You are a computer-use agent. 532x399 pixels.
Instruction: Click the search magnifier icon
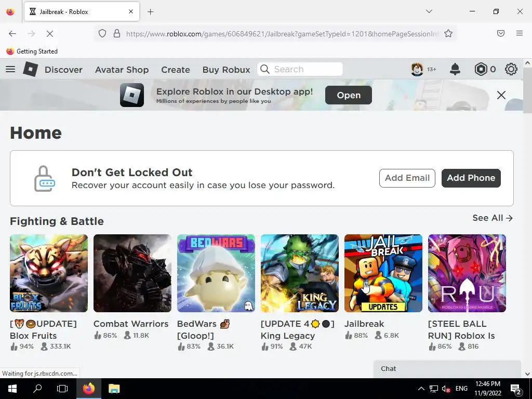pyautogui.click(x=265, y=69)
